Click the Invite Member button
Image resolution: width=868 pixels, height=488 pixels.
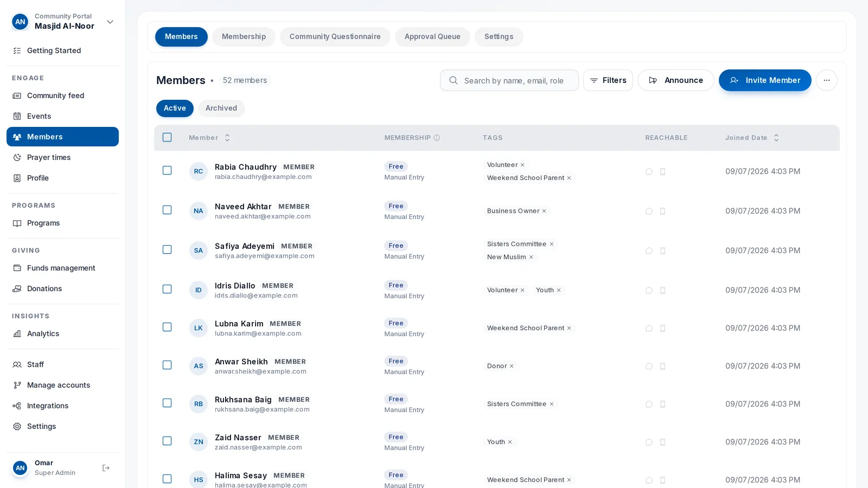coord(765,80)
